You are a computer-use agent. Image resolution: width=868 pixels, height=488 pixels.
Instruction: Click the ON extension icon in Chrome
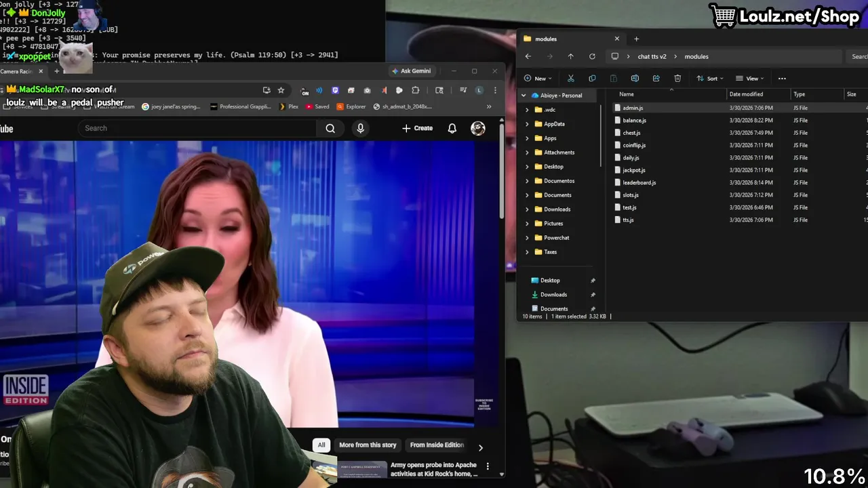pyautogui.click(x=305, y=91)
